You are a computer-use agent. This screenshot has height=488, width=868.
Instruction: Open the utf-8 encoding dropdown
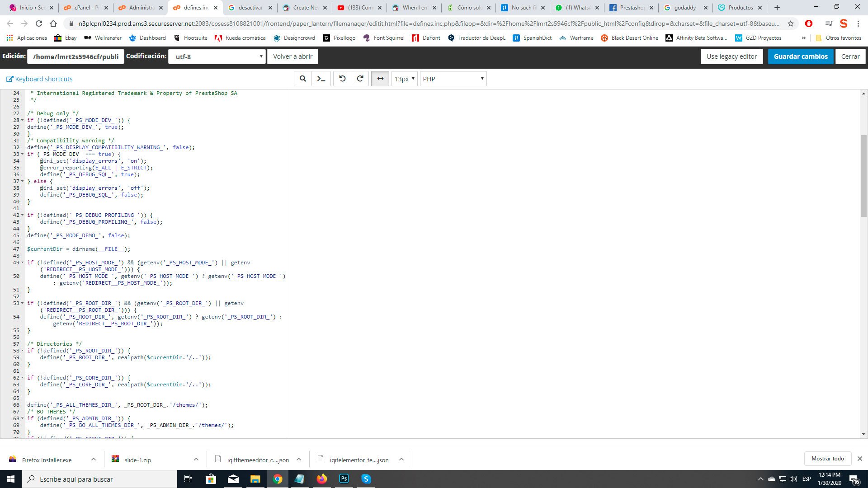coord(217,56)
